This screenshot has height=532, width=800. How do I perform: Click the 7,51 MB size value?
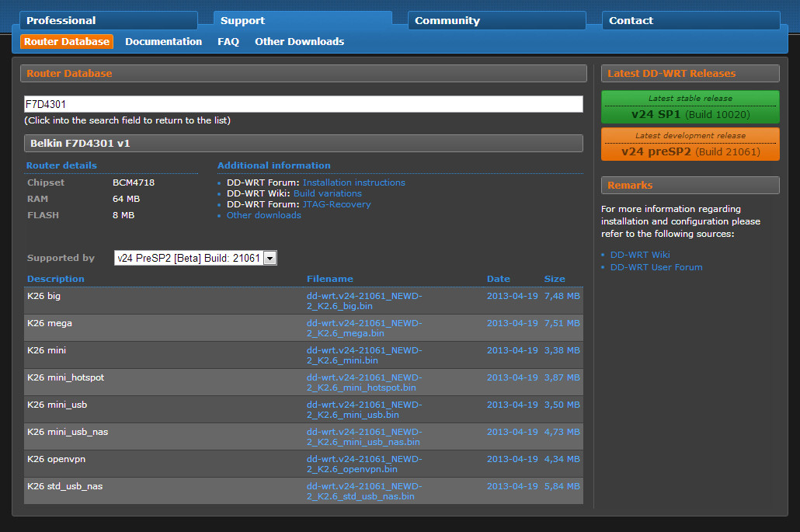click(562, 323)
